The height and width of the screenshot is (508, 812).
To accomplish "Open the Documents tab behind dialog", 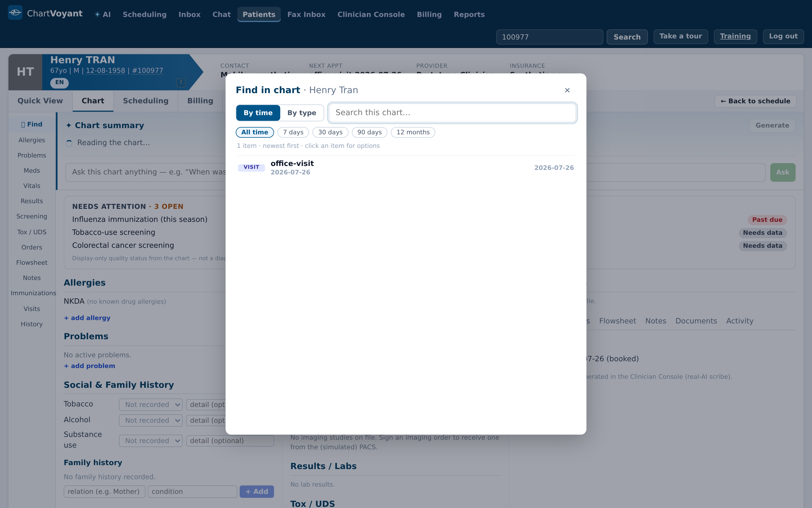I will [696, 321].
